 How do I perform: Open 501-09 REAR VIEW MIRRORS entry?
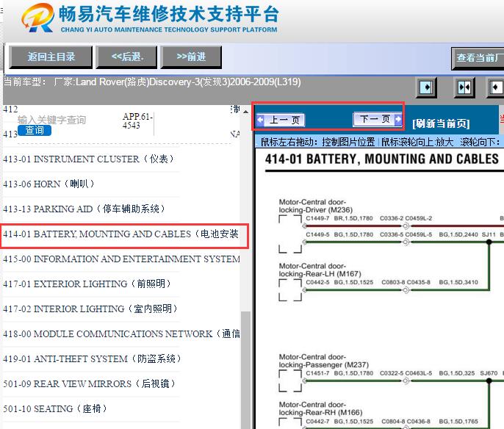(90, 383)
